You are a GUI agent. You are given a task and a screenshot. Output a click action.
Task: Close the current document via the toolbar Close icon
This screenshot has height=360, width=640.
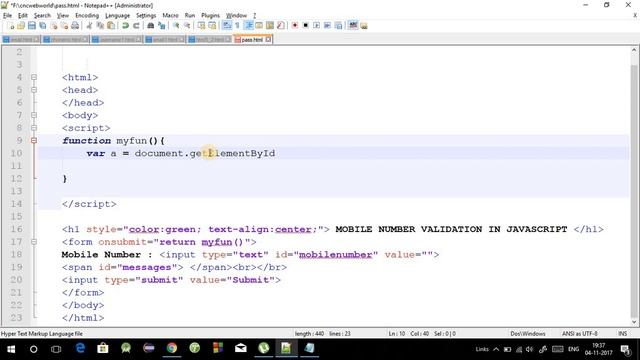tap(53, 25)
